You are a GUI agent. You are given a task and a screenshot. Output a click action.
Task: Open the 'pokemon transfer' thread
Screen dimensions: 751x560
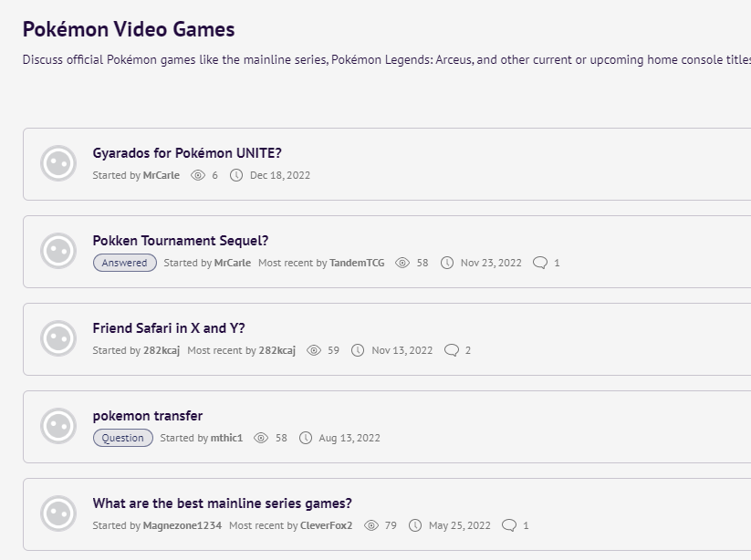coord(148,416)
